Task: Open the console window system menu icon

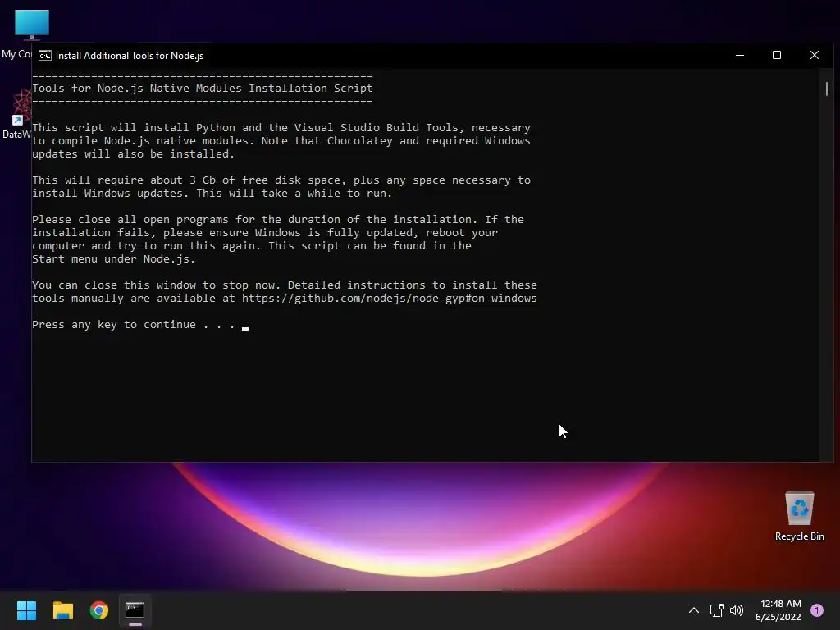Action: point(45,56)
